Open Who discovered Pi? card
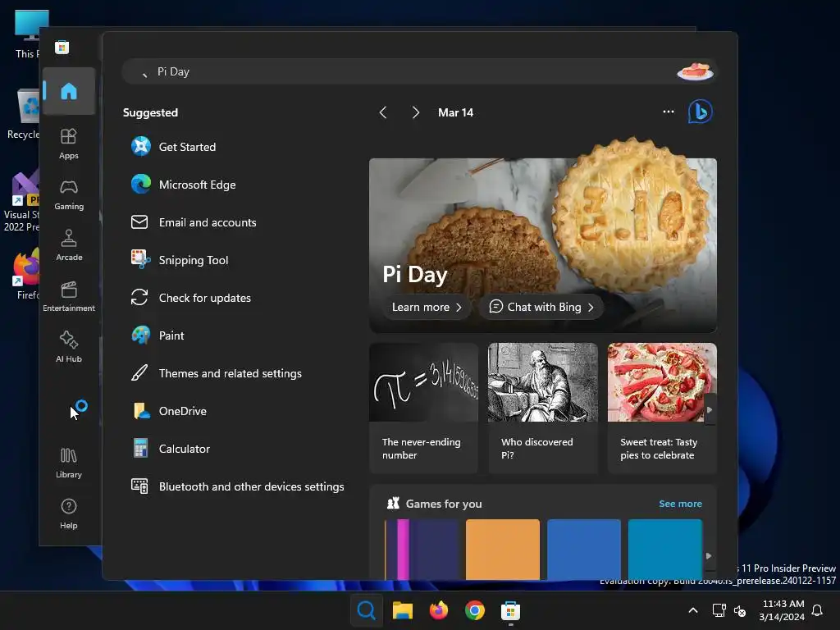The image size is (840, 630). pyautogui.click(x=542, y=409)
